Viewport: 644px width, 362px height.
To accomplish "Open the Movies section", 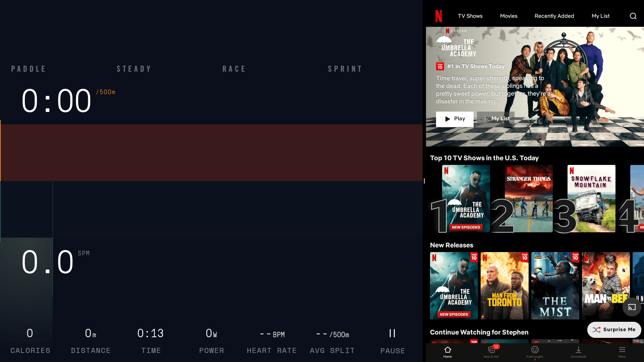I will click(x=508, y=16).
